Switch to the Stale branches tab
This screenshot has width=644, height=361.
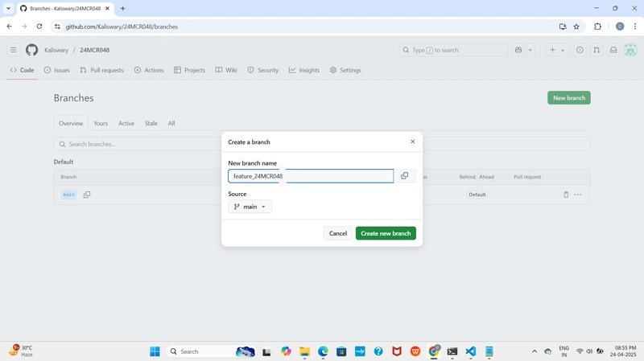(x=151, y=124)
